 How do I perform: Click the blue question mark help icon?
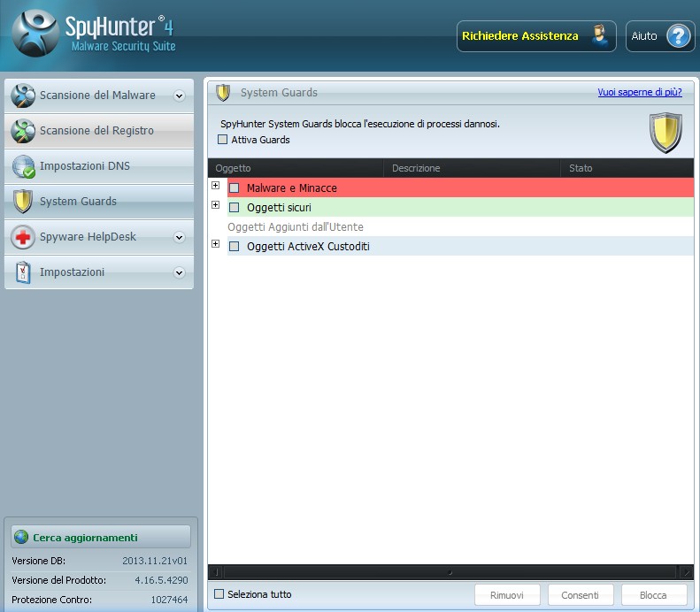pyautogui.click(x=679, y=36)
